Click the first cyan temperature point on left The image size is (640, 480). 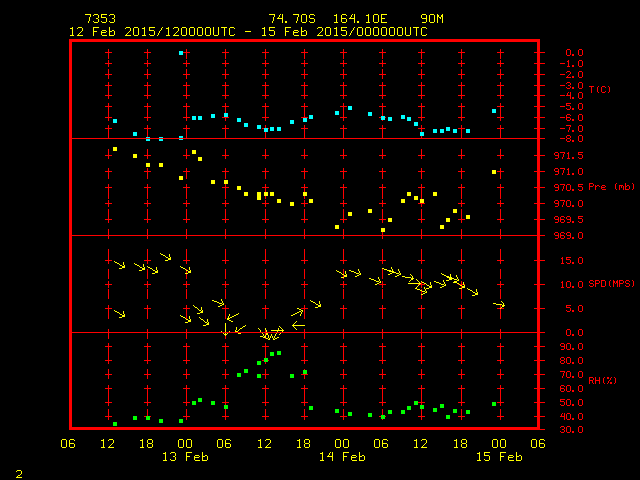click(115, 121)
